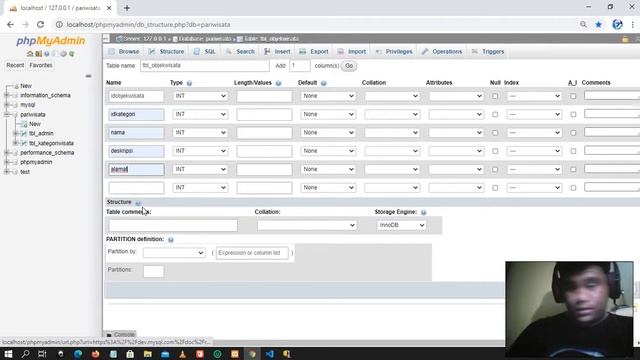Click the browser zoom magnifier icon
The height and width of the screenshot is (360, 640).
(583, 24)
